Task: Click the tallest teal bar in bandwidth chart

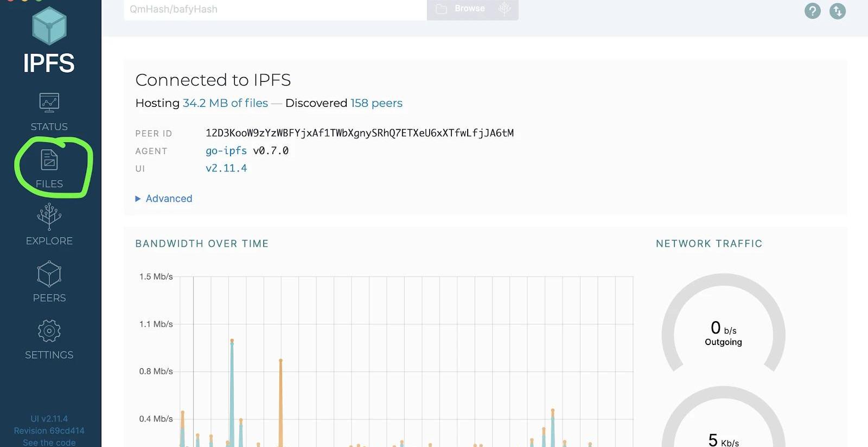Action: pos(232,391)
